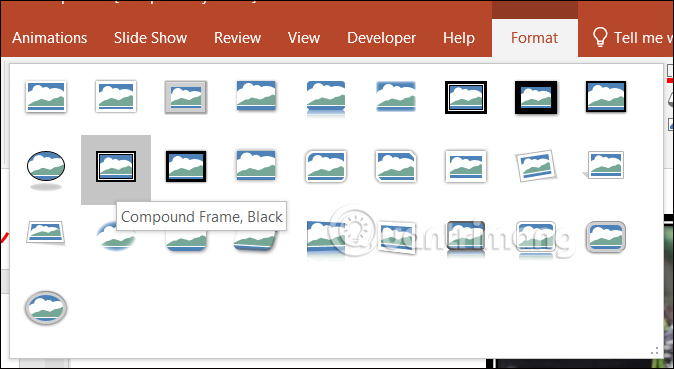Apply the Snip Diagonal Corner, White style
This screenshot has height=369, width=674.
396,166
